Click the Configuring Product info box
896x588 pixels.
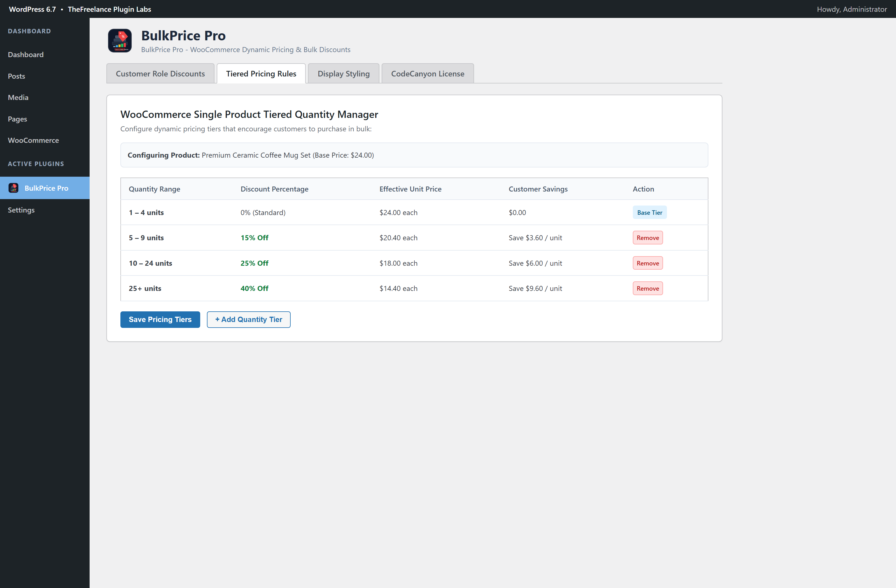coord(414,155)
